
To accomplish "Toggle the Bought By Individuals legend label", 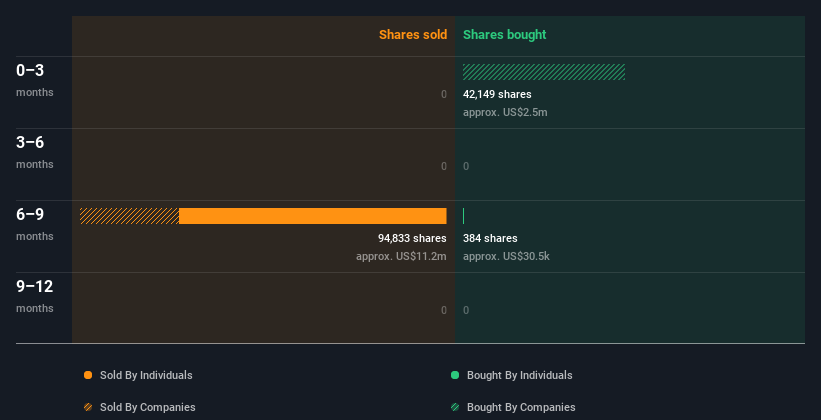I will point(519,375).
